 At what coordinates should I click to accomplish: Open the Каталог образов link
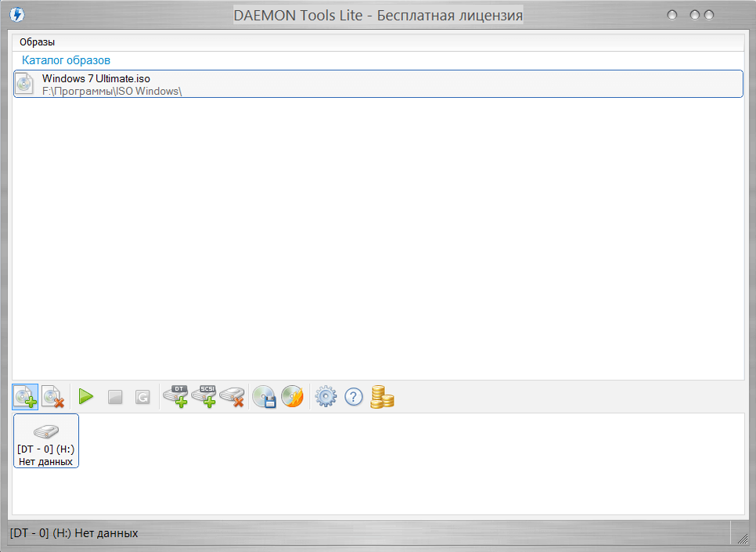[66, 60]
